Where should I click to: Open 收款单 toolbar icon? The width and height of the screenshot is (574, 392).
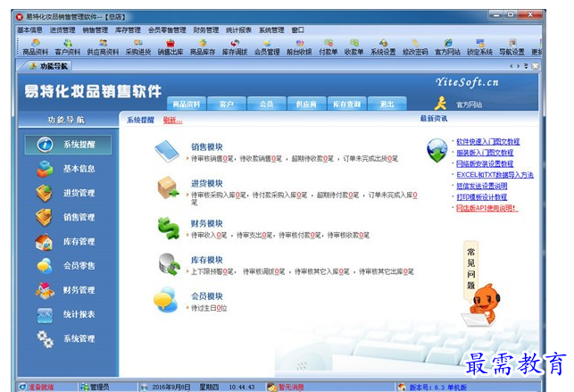[x=354, y=47]
